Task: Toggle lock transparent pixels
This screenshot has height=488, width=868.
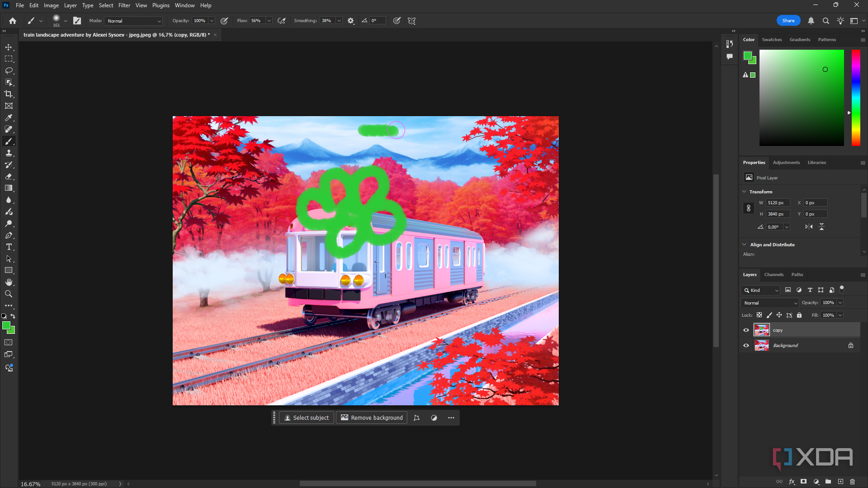Action: point(759,315)
